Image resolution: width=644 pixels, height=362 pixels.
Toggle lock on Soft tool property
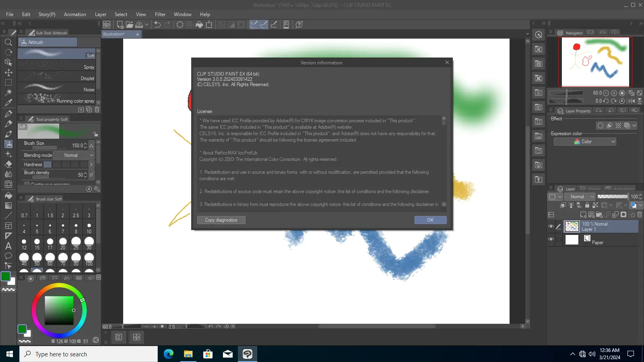coord(95,134)
